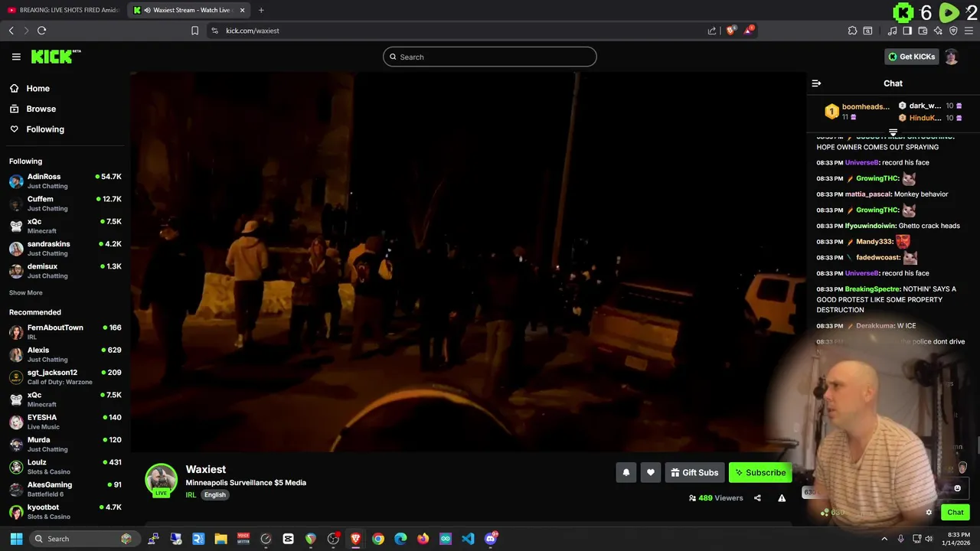Screen dimensions: 980x551
Task: Click the address bar URL kick.com/waxiest
Action: coord(253,31)
